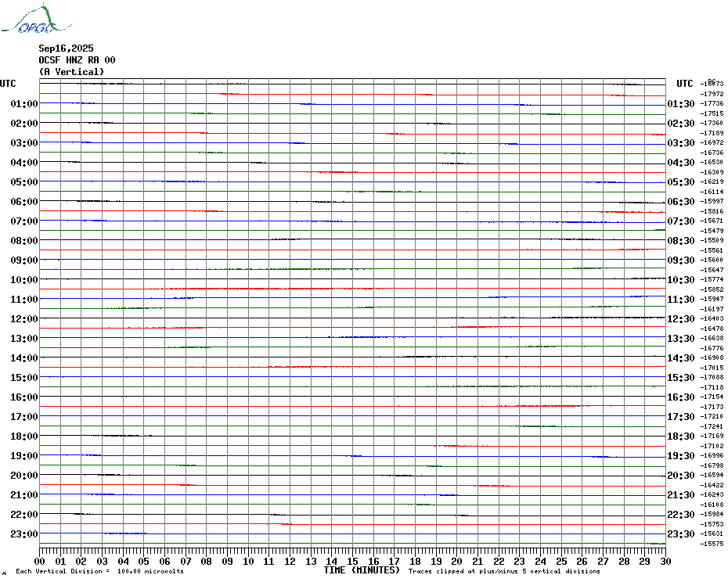
Task: Click minute 10 on the time axis
Action: (x=248, y=561)
